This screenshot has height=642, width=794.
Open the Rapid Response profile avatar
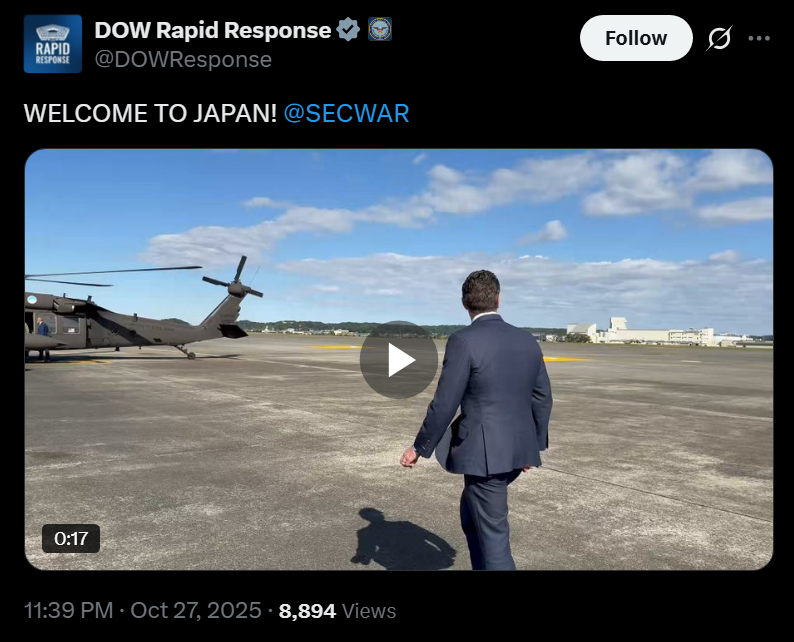(x=53, y=44)
